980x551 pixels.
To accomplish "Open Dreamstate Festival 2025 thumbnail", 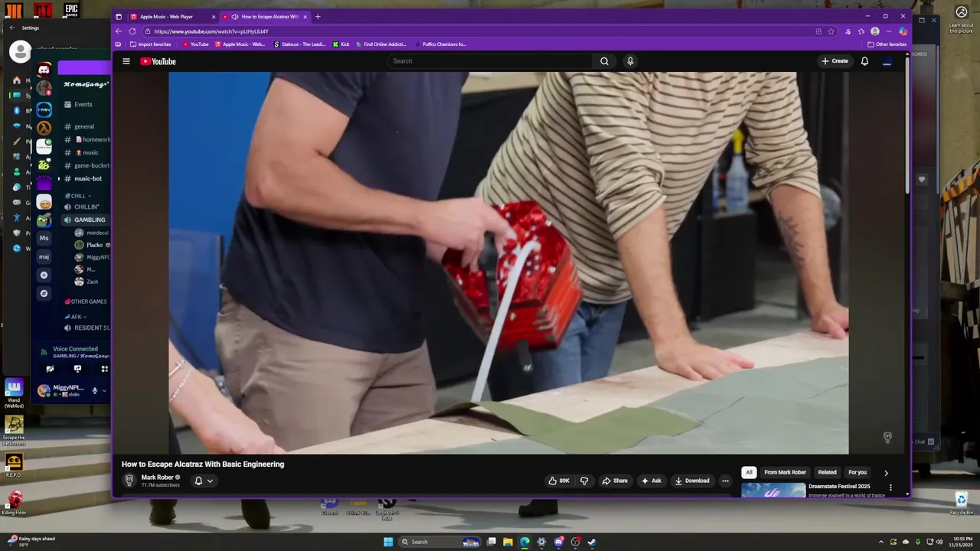I will 773,490.
